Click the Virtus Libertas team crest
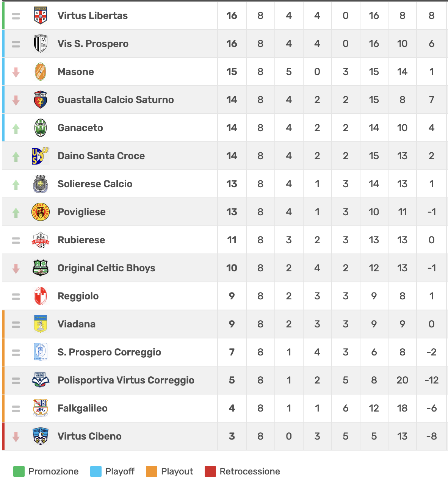Viewport: 448px width, 479px height. coord(41,16)
